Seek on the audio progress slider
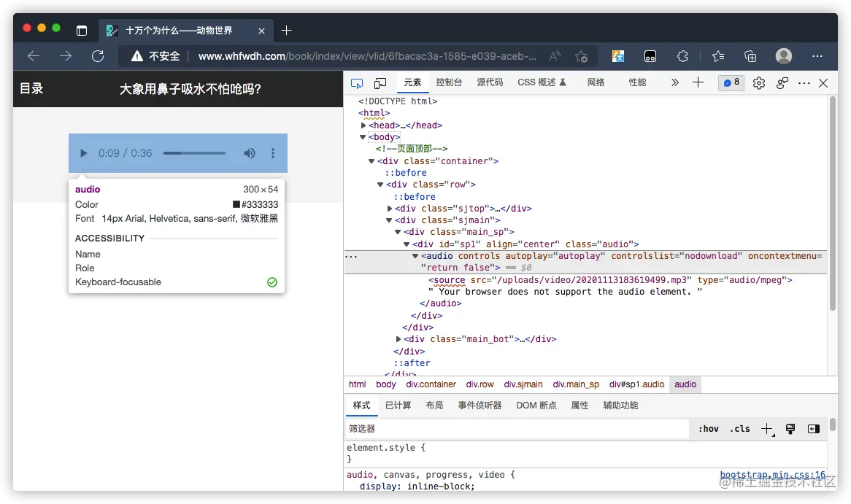The height and width of the screenshot is (504, 851). [x=194, y=153]
